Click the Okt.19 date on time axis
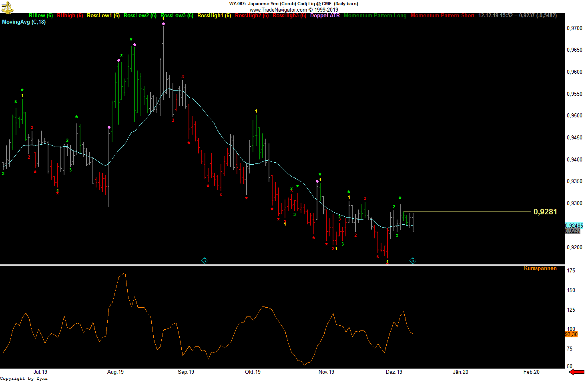 pos(253,372)
